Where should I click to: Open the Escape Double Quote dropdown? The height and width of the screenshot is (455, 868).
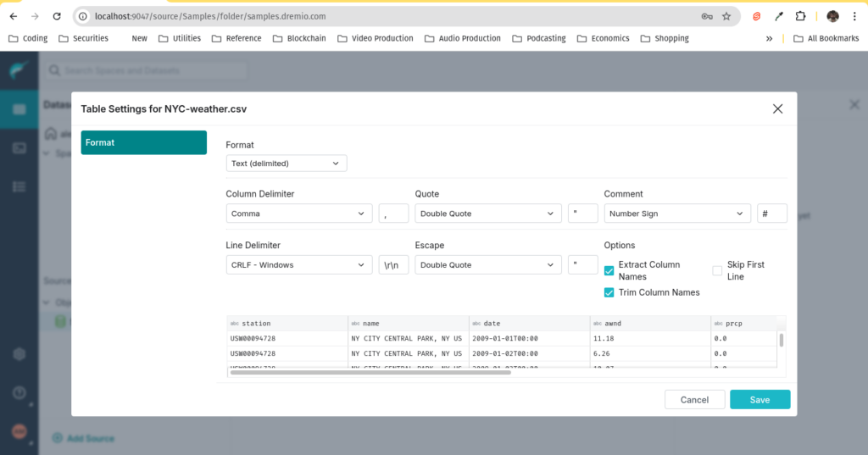point(488,264)
